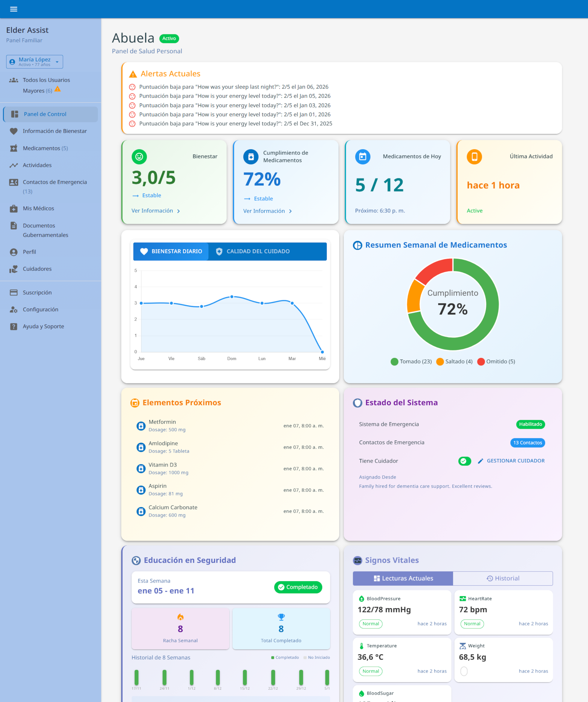Switch to the Bienestar Diario tab
The height and width of the screenshot is (702, 588).
click(171, 251)
